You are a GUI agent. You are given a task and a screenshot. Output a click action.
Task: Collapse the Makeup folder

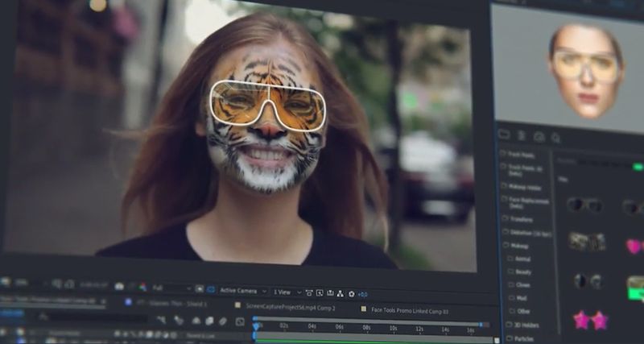click(516, 246)
